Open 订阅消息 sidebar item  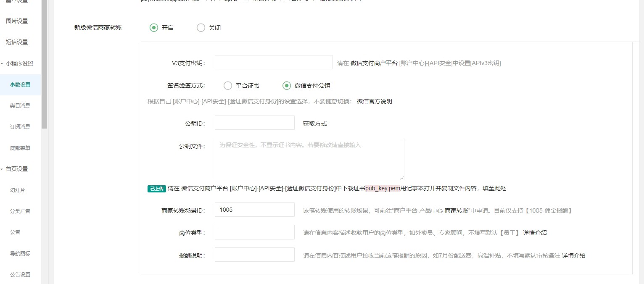tap(20, 127)
